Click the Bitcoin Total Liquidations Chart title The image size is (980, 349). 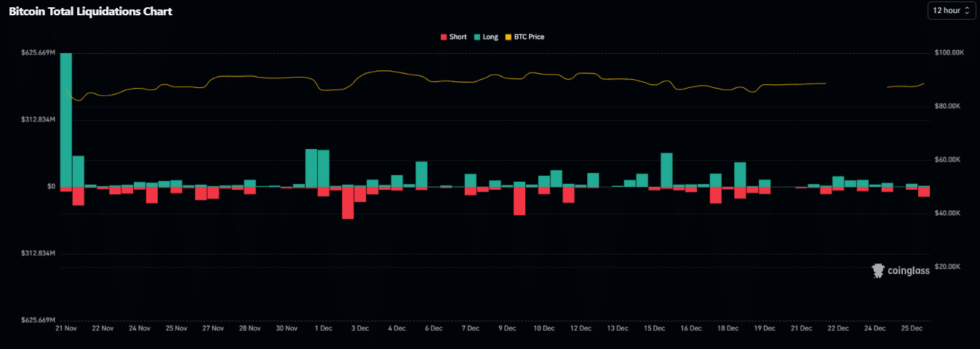90,12
